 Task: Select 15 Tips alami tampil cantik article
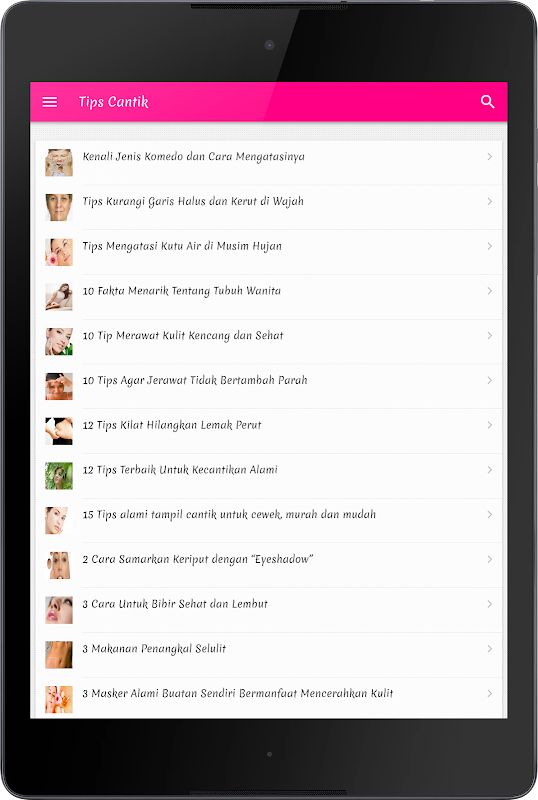coord(269,520)
